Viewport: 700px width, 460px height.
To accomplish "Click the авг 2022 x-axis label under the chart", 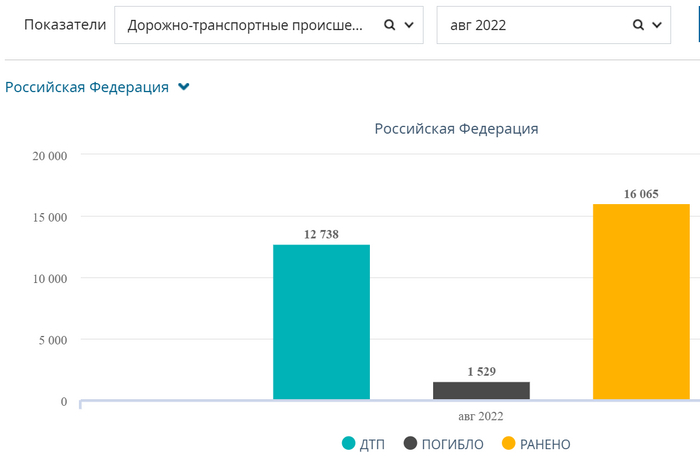I will click(481, 416).
